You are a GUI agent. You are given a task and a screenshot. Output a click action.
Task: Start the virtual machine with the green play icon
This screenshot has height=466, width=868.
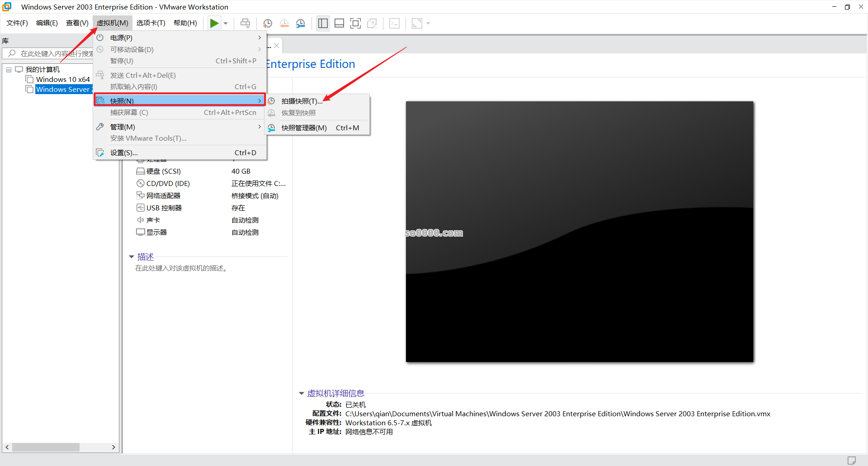pos(214,23)
